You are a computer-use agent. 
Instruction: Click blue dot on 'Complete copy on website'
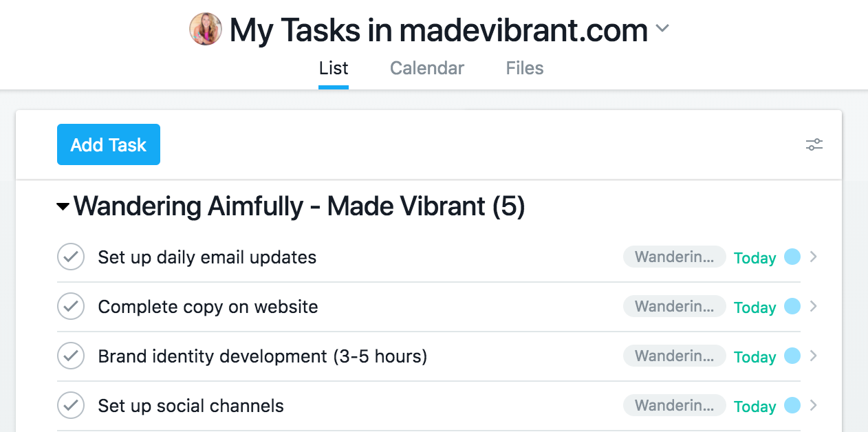pyautogui.click(x=792, y=306)
